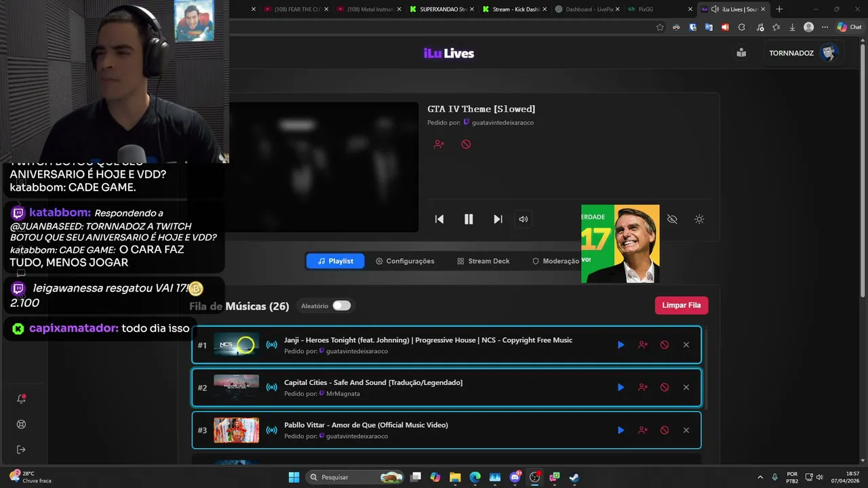
Task: Block the Janji - Heroes Tonight track
Action: [665, 345]
